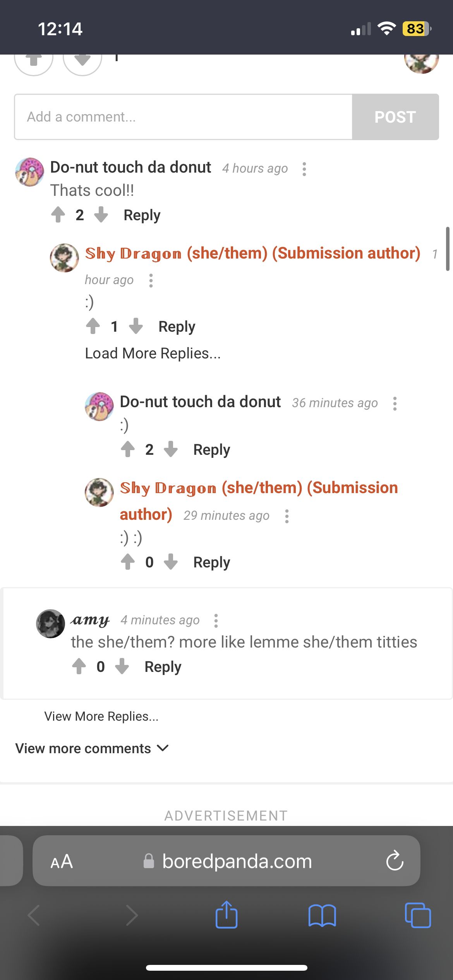The image size is (453, 980).
Task: Reload the boredpanda.com page
Action: (x=395, y=861)
